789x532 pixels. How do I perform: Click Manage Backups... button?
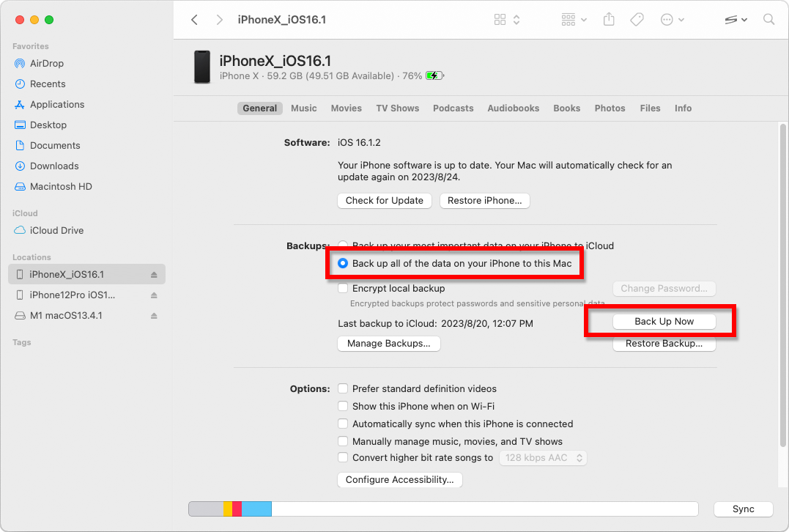(389, 343)
